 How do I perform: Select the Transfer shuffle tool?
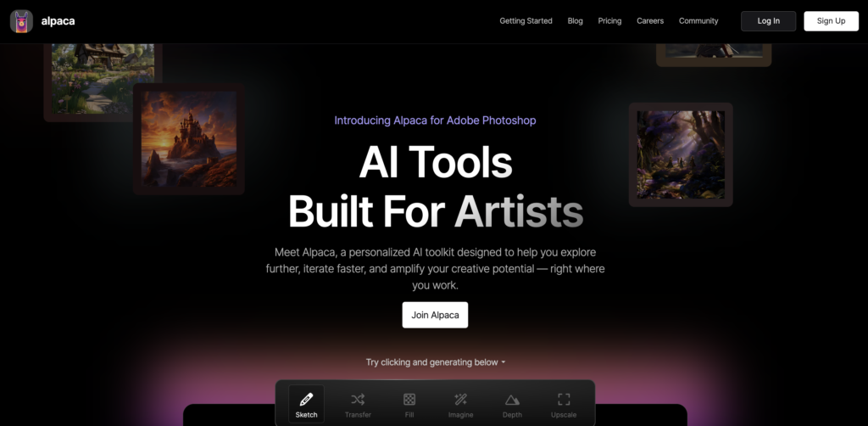coord(358,405)
